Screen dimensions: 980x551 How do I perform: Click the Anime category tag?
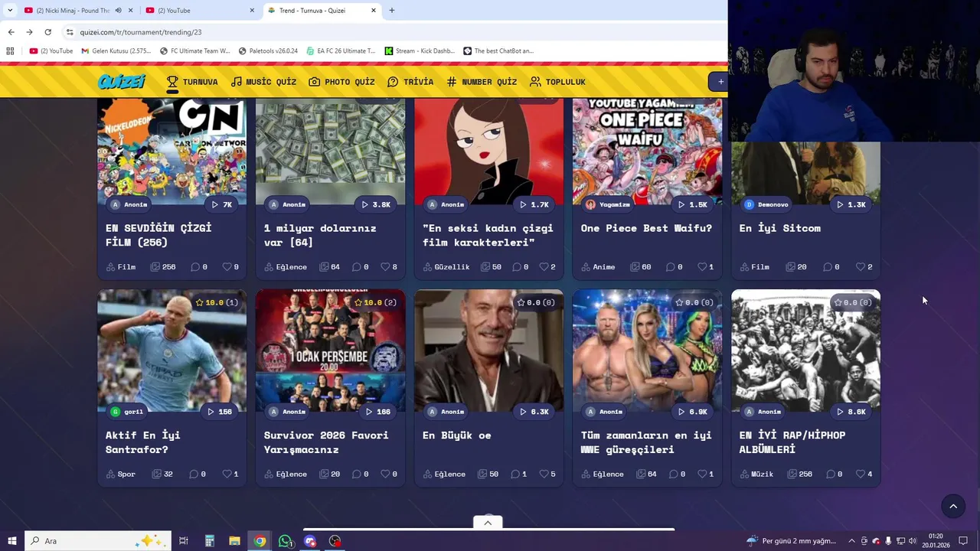(x=598, y=267)
